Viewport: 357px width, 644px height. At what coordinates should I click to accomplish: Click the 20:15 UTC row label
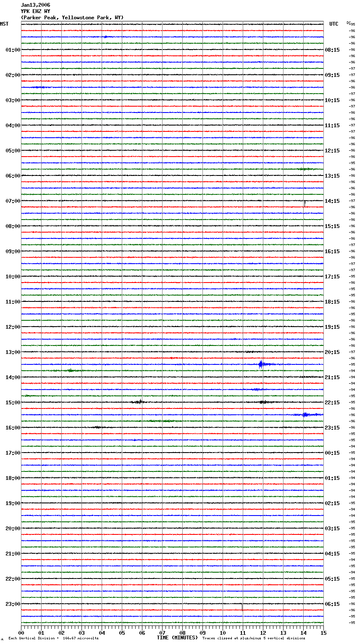(332, 352)
